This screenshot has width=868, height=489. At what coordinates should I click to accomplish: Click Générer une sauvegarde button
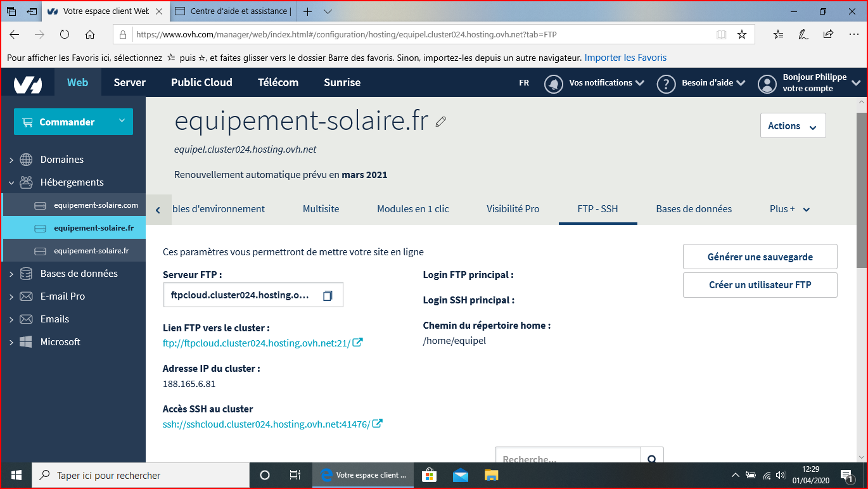coord(760,257)
